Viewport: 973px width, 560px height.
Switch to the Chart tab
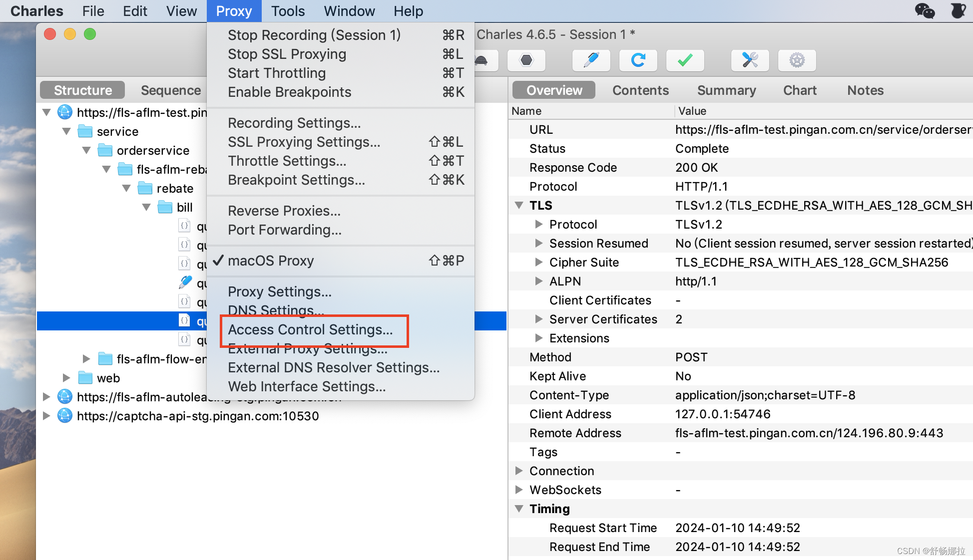800,90
